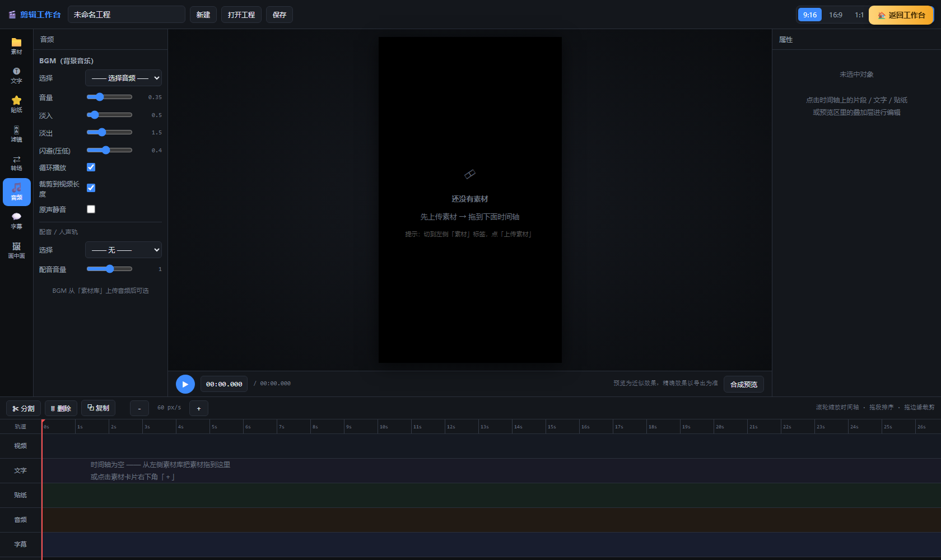This screenshot has width=941, height=560.
Task: Click the 打开工程 (open project) button
Action: 241,15
